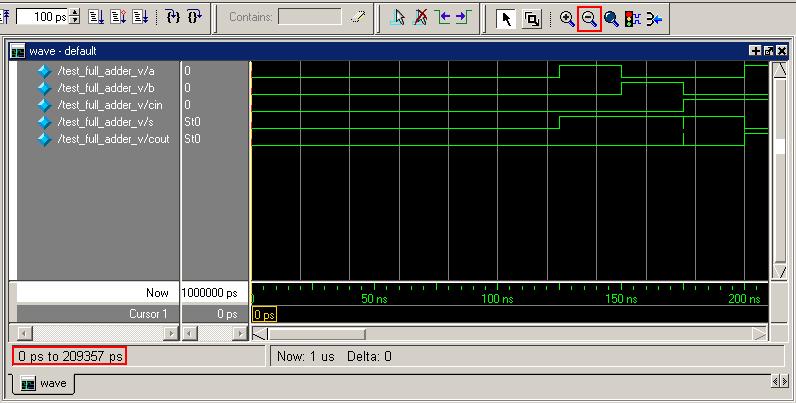Click the 100 ns timeline label
This screenshot has width=796, height=403.
(497, 299)
